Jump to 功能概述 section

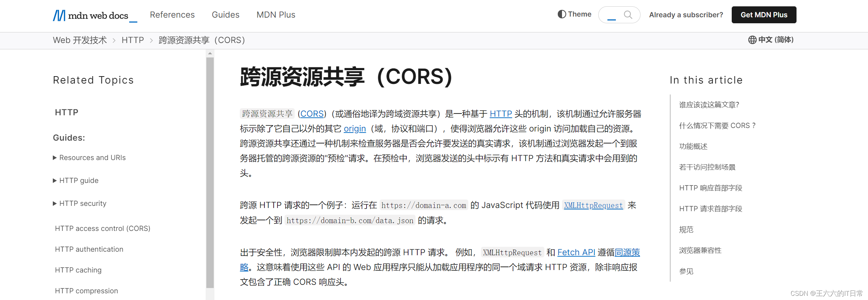[693, 146]
